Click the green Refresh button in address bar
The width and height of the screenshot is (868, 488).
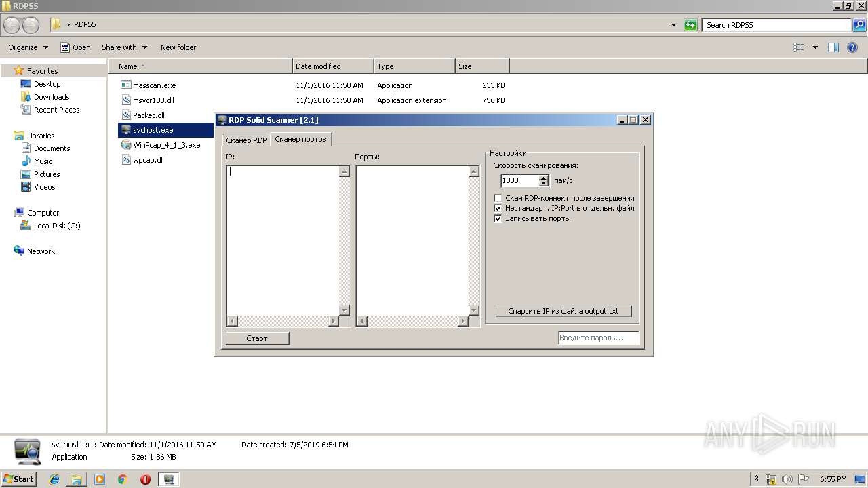click(x=690, y=25)
